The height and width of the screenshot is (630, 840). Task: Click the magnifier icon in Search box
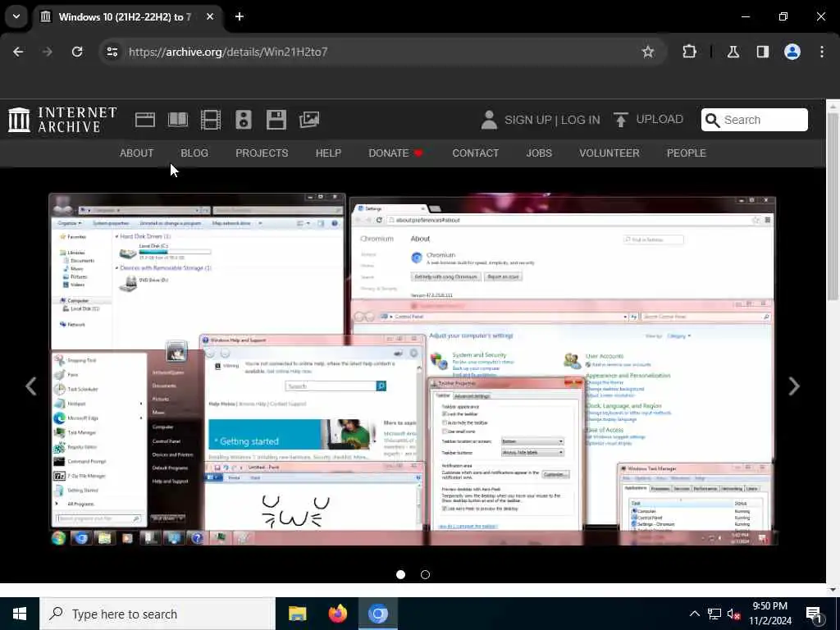tap(712, 120)
